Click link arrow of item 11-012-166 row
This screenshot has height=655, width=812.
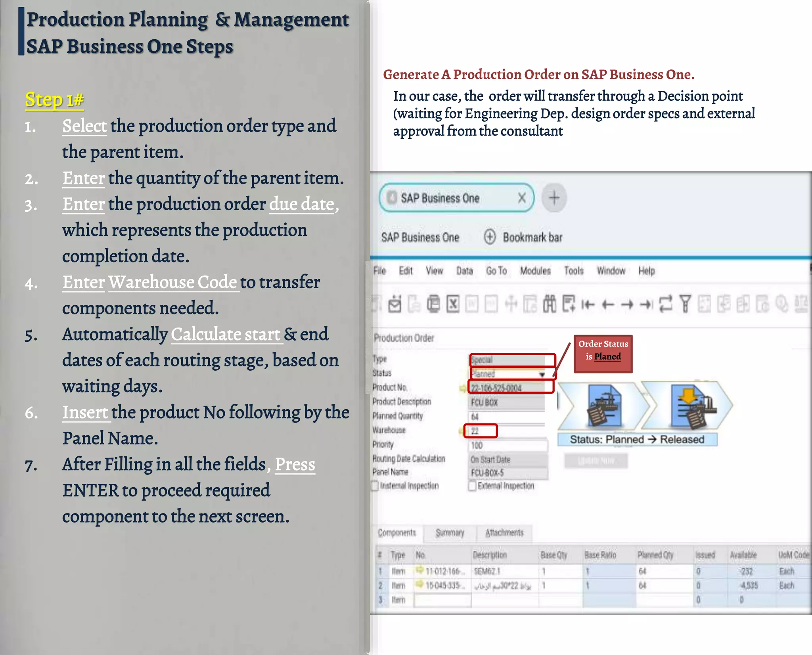tap(419, 571)
